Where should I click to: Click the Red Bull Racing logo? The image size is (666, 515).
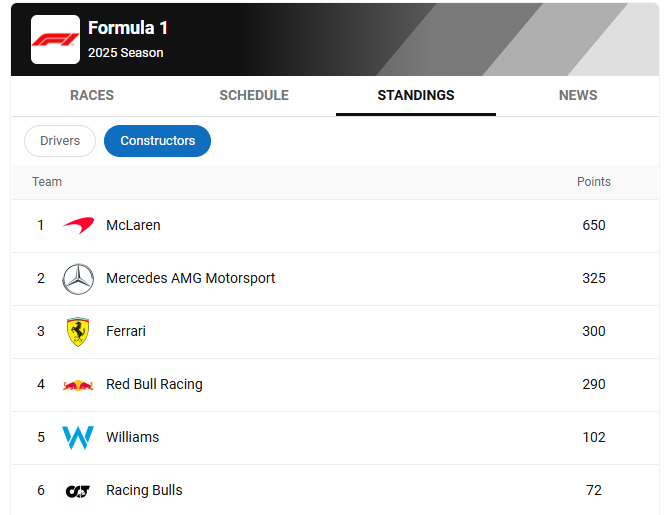pos(78,385)
